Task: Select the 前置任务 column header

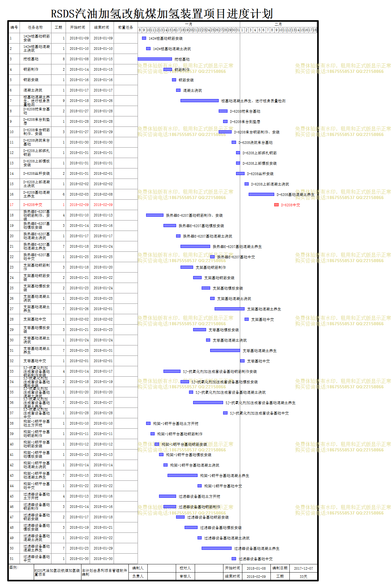Action: tap(126, 27)
